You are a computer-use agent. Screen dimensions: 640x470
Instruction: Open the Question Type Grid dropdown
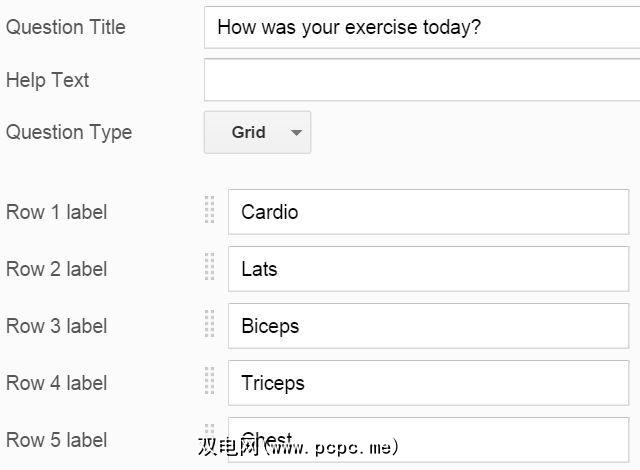pos(257,132)
